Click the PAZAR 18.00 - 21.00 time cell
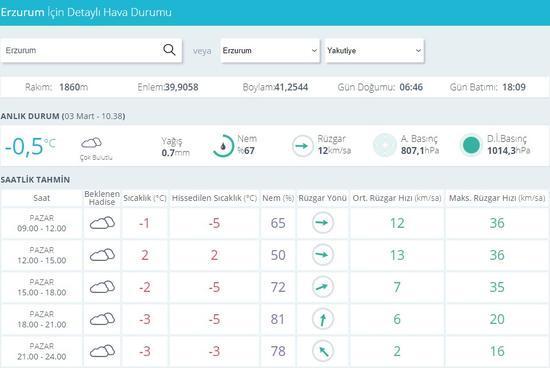 (x=41, y=319)
